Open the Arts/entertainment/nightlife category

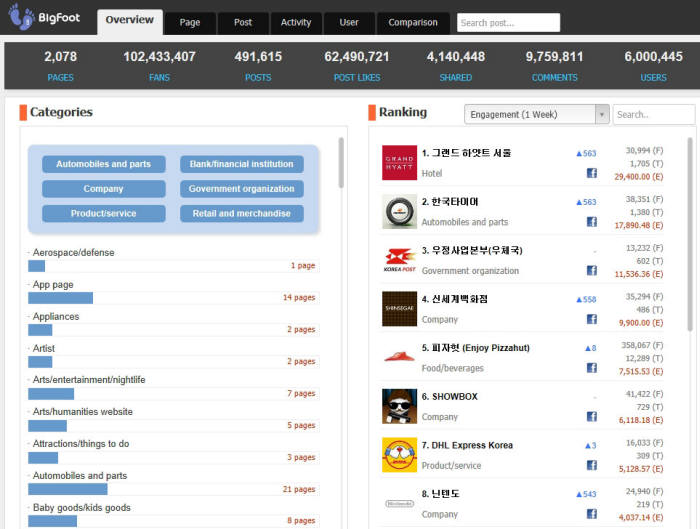89,380
